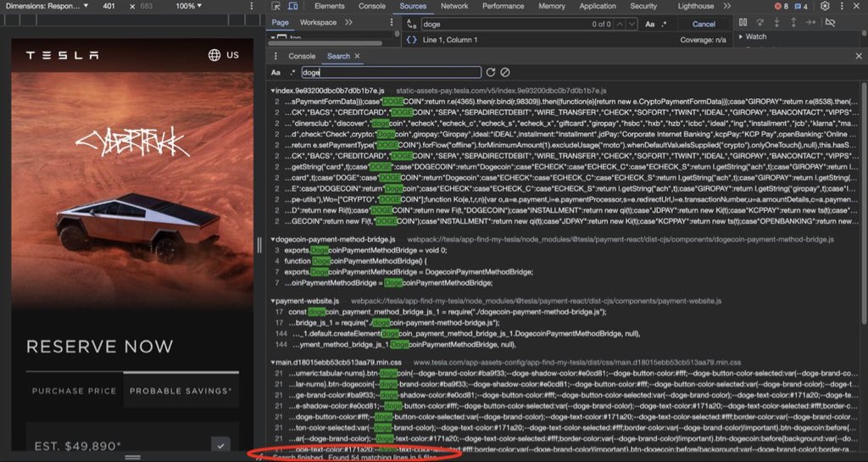Open the globe US region selector
Viewport: 868px width, 462px height.
[x=224, y=55]
